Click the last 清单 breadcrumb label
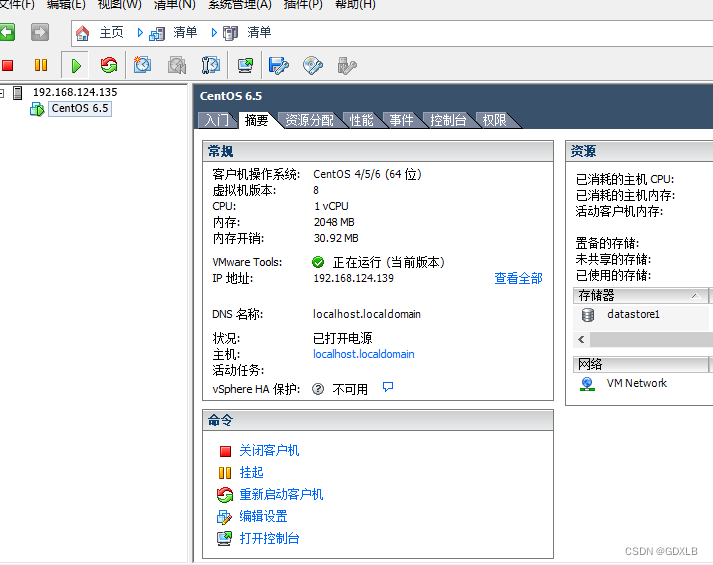The image size is (713, 565). (x=259, y=33)
